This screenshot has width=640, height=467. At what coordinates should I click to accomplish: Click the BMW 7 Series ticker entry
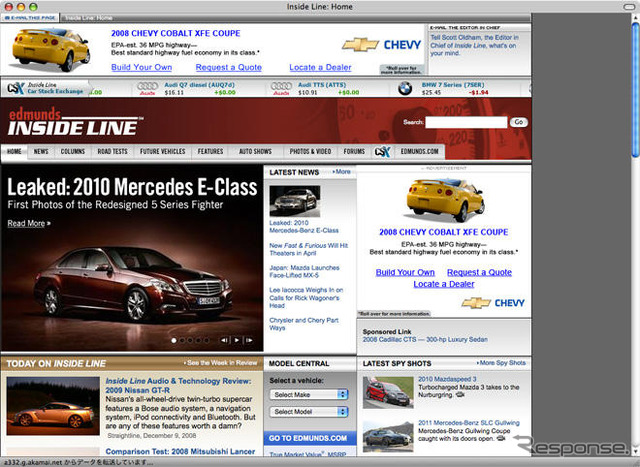tap(453, 88)
